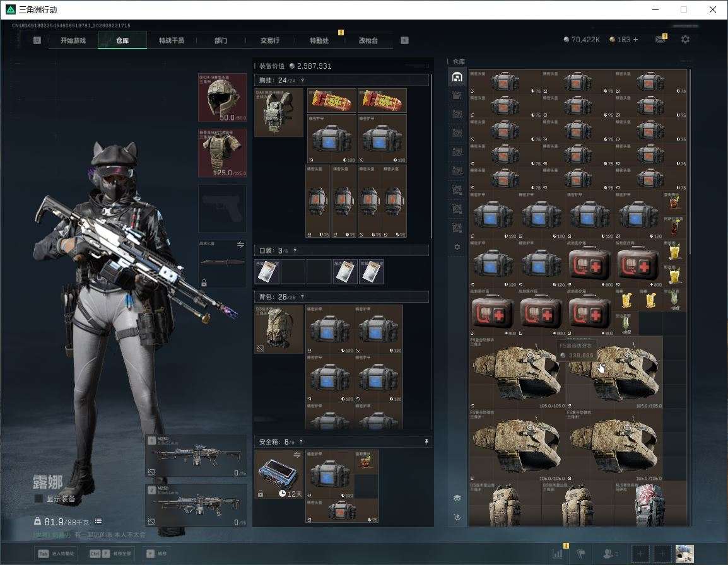
Task: Select first red snack bar in chest rig
Action: pyautogui.click(x=331, y=101)
